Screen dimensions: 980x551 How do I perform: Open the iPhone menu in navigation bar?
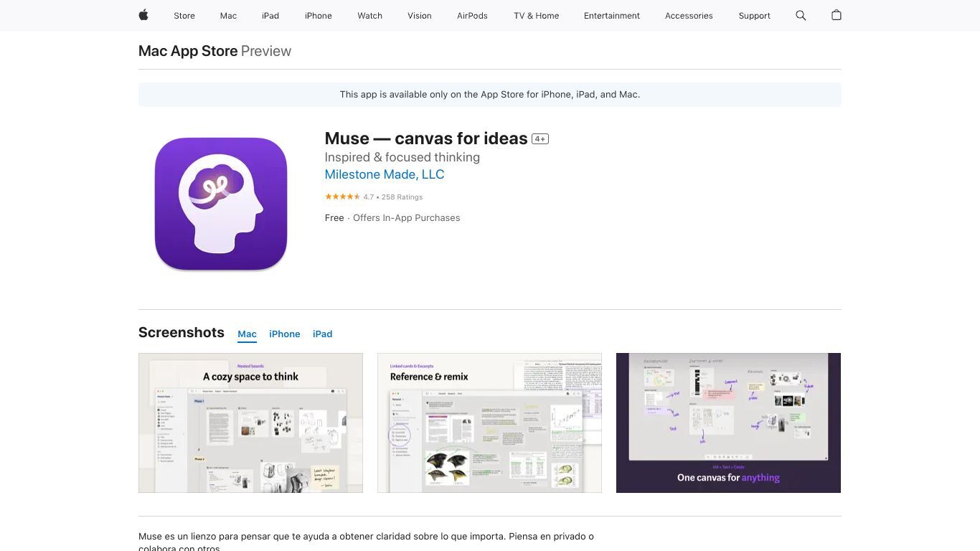click(318, 16)
